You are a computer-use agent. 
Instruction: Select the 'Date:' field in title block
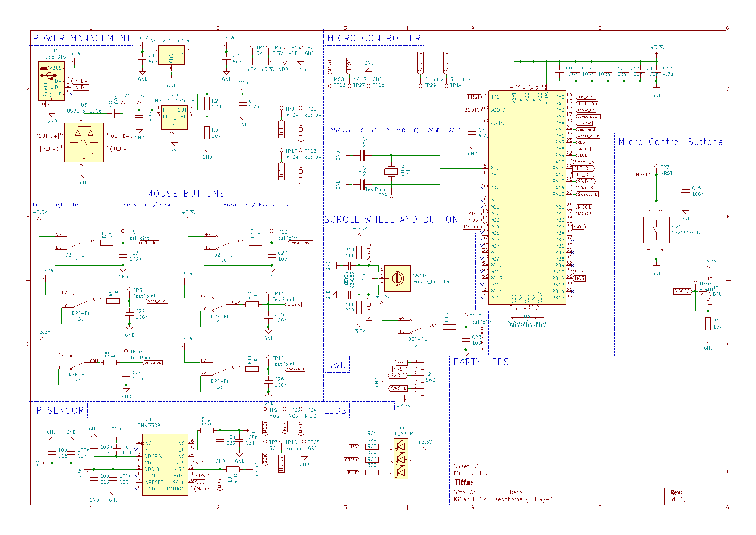(517, 492)
